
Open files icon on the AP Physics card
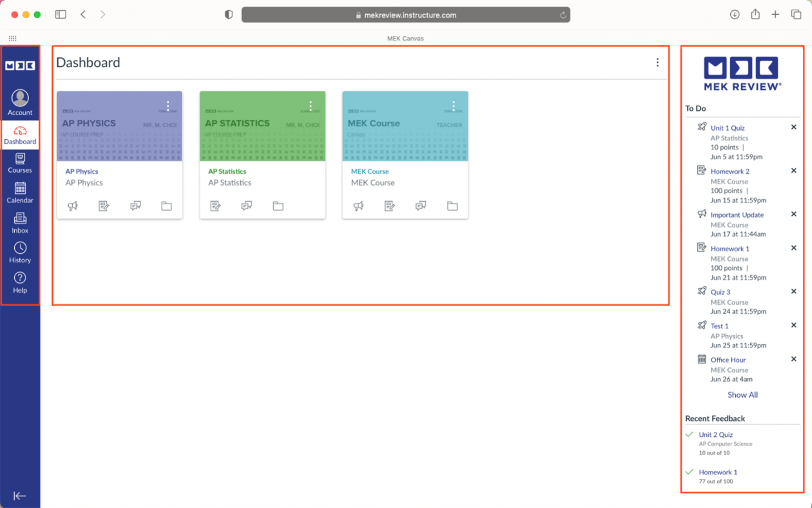(166, 206)
